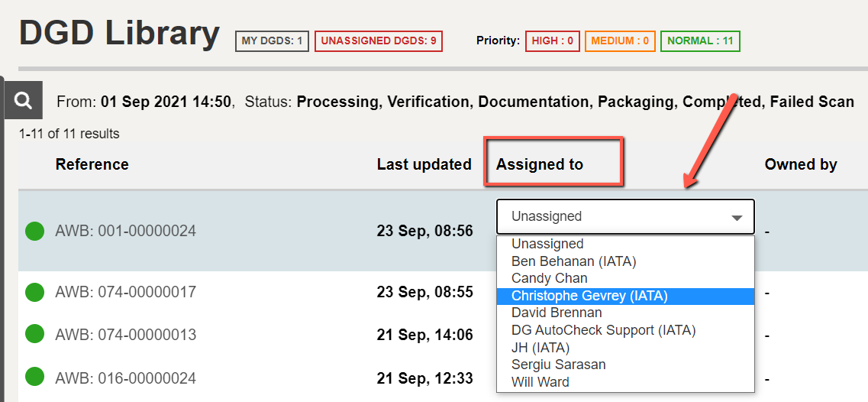Select David Brennan in dropdown list
This screenshot has width=868, height=402.
(557, 313)
